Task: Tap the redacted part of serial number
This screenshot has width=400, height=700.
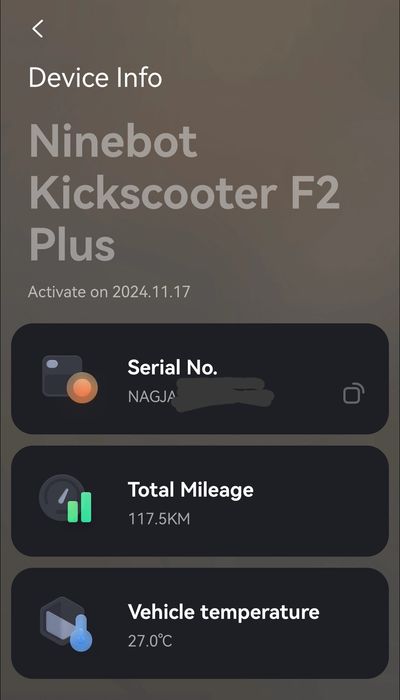Action: pos(222,394)
